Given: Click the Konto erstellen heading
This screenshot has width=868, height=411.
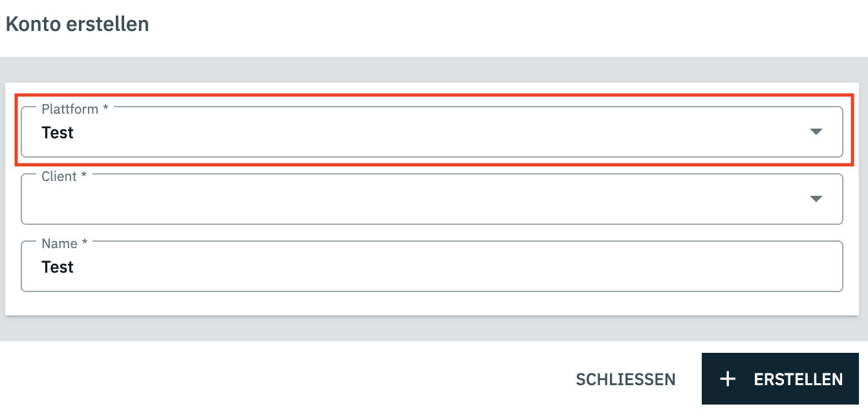Looking at the screenshot, I should tap(77, 23).
